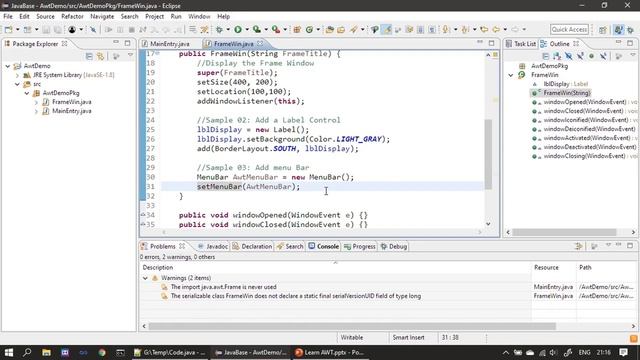The image size is (640, 360).
Task: Click the Outline horizontal scrollbar
Action: click(564, 232)
